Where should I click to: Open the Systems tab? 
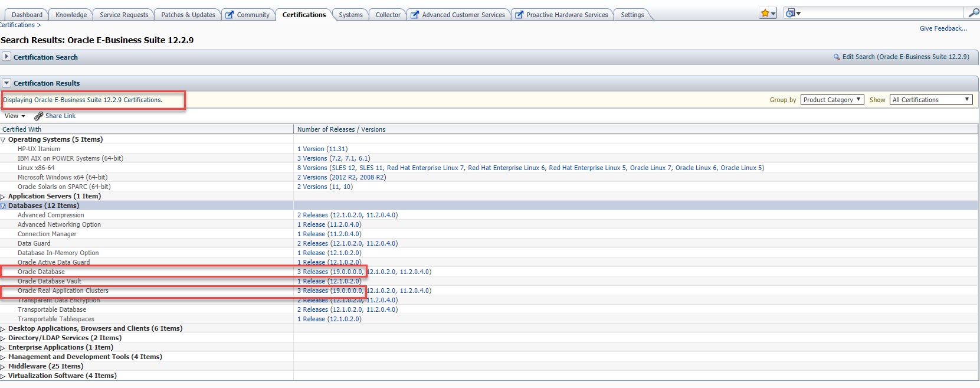coord(350,15)
